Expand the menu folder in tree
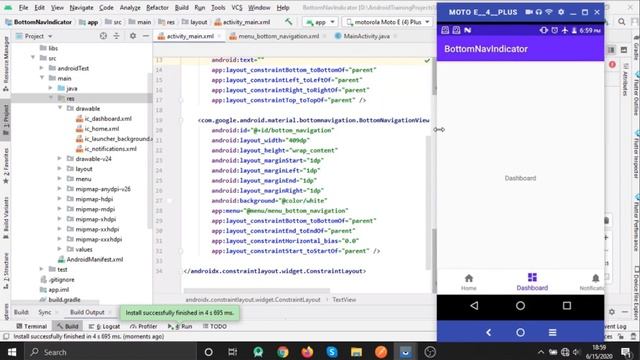This screenshot has width=640, height=360. (60, 179)
